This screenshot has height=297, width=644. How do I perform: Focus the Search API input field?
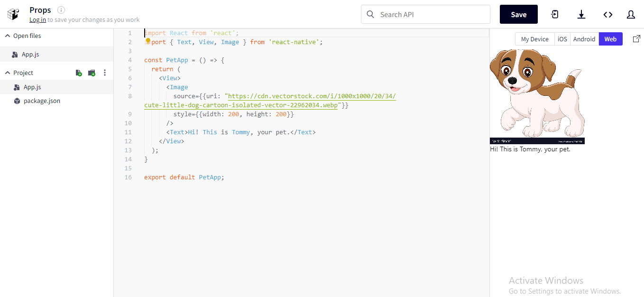tap(425, 14)
